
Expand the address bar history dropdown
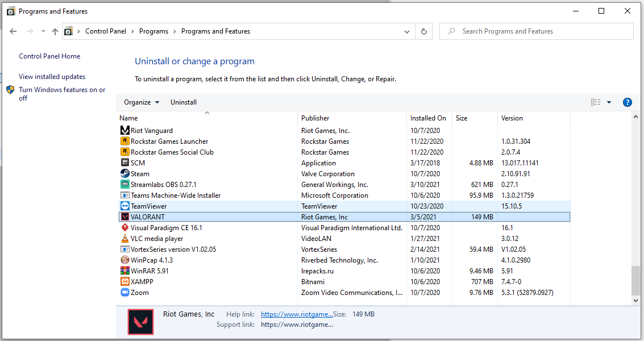406,32
